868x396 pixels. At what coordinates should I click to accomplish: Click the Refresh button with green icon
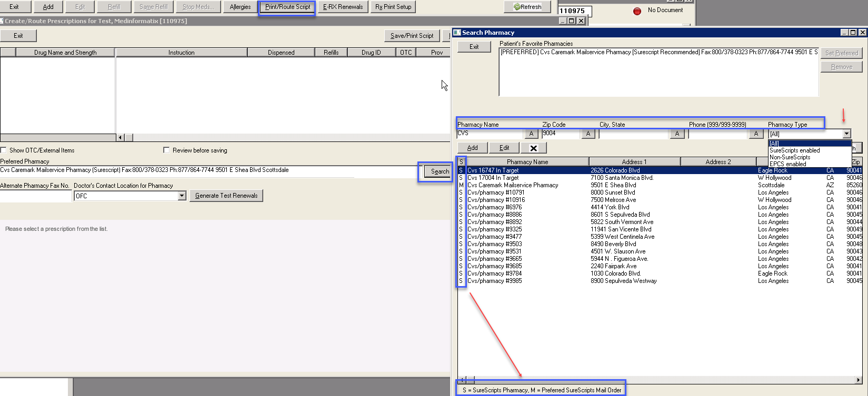527,7
